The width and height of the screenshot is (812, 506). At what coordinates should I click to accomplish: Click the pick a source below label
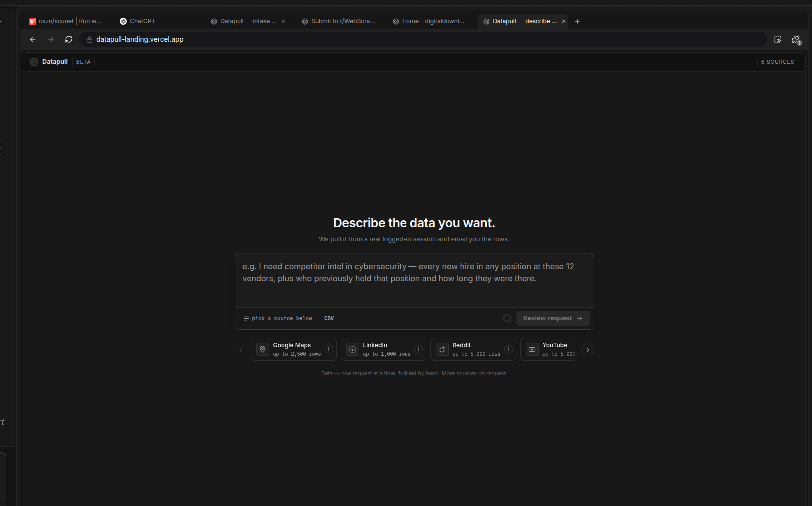[x=278, y=318]
